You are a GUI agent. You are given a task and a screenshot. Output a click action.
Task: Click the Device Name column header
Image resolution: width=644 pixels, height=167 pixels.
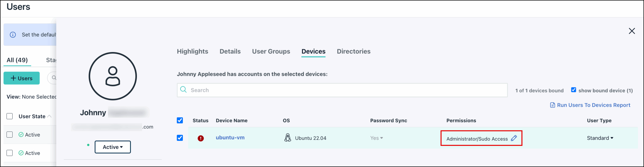point(232,120)
